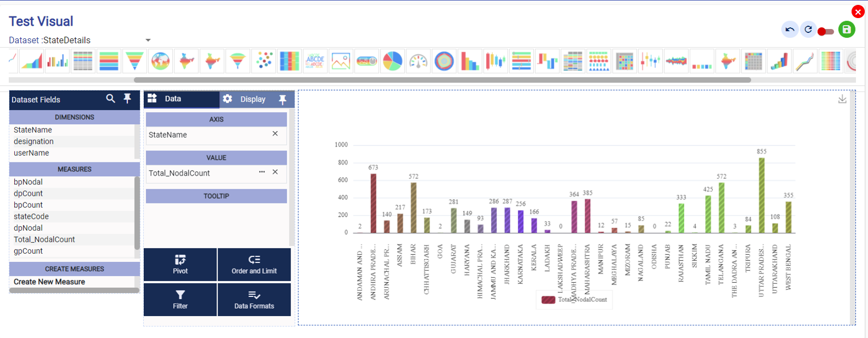Click the green save button

coord(847,30)
